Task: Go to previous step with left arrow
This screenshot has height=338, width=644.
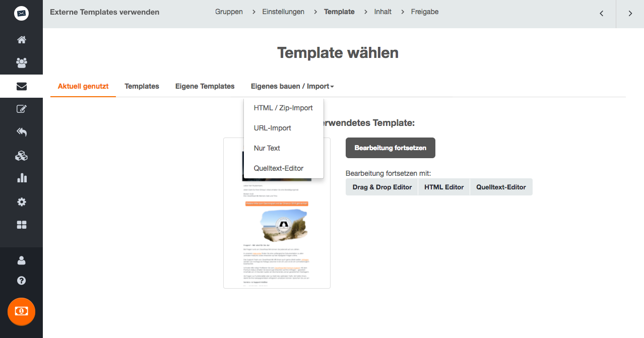Action: [601, 14]
